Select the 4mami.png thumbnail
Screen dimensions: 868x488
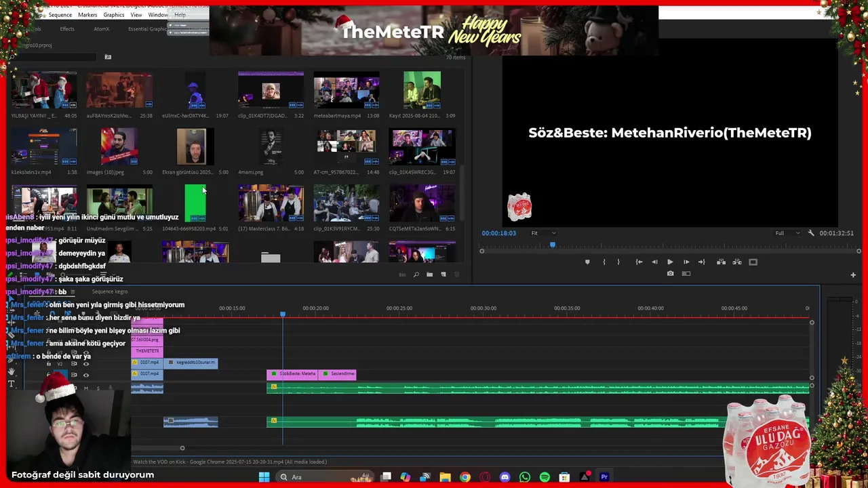(x=271, y=146)
